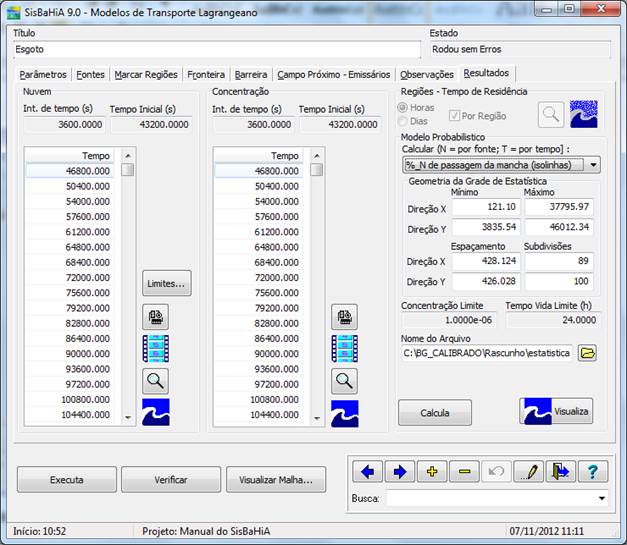Click the Direção Y Espaçamento field 426.028
The width and height of the screenshot is (627, 545).
click(485, 281)
